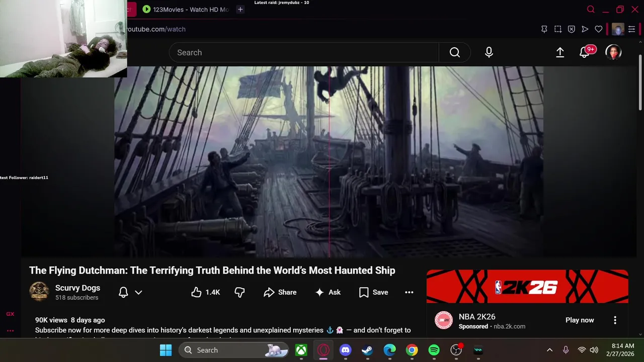Viewport: 644px width, 362px height.
Task: Open the Scurvy Dogs channel name link
Action: [77, 288]
